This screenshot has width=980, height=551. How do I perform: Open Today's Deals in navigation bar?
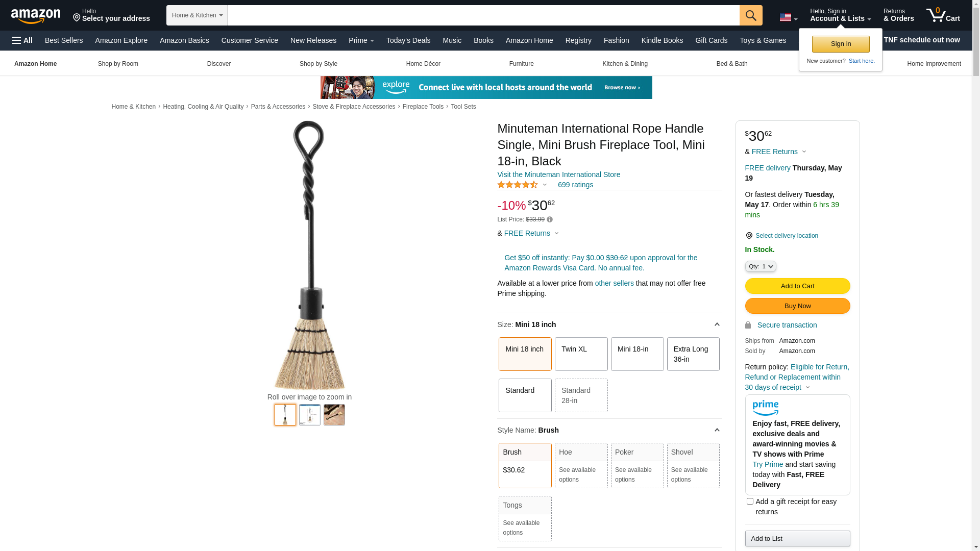click(x=408, y=40)
